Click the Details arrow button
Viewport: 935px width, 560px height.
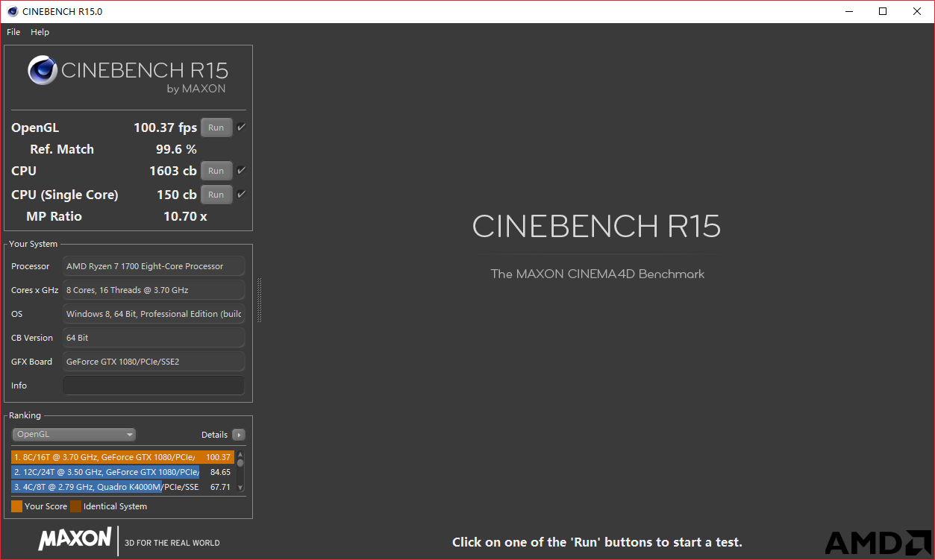(x=238, y=435)
